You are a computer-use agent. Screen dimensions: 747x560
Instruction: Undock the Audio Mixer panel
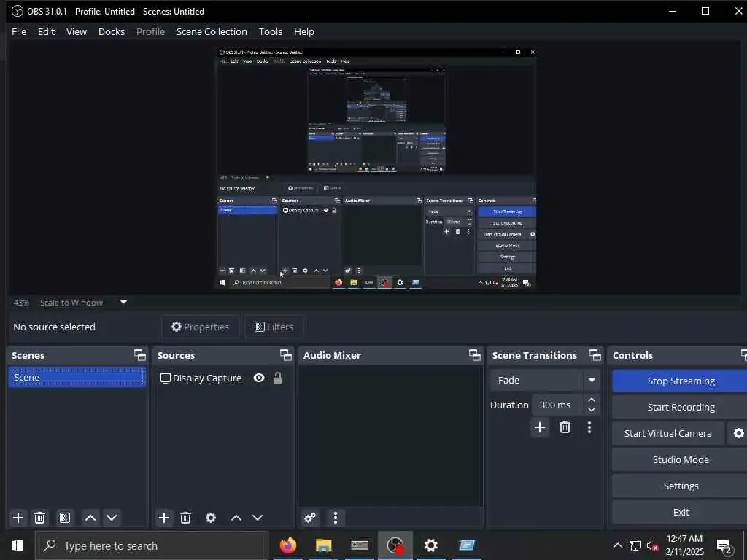click(474, 355)
